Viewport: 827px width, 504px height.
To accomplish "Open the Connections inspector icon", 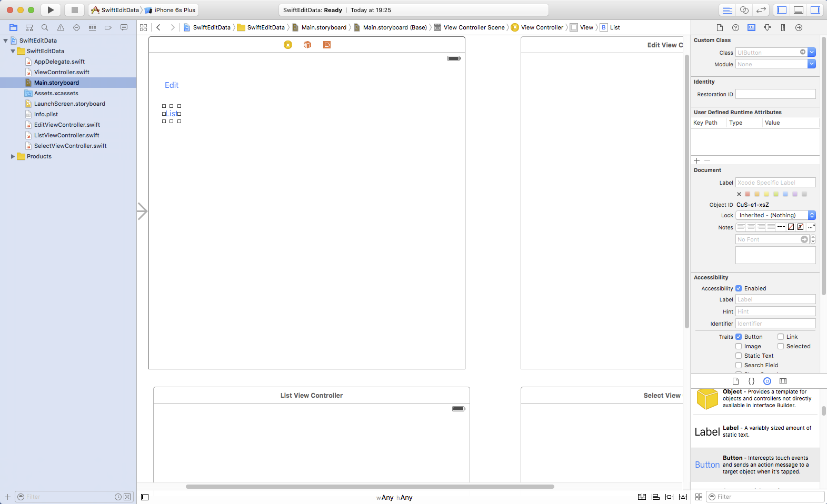I will 799,27.
